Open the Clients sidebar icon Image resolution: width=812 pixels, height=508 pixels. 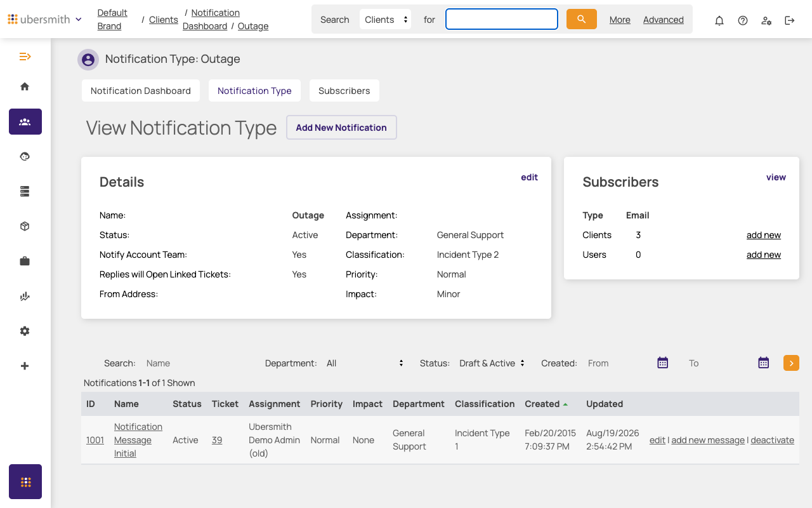coord(25,121)
